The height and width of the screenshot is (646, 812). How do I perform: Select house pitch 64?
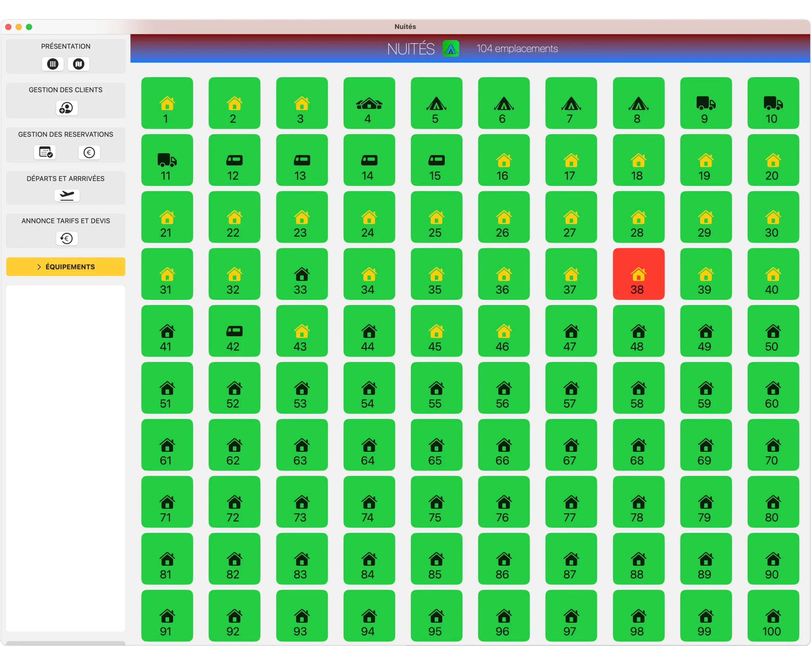(369, 445)
